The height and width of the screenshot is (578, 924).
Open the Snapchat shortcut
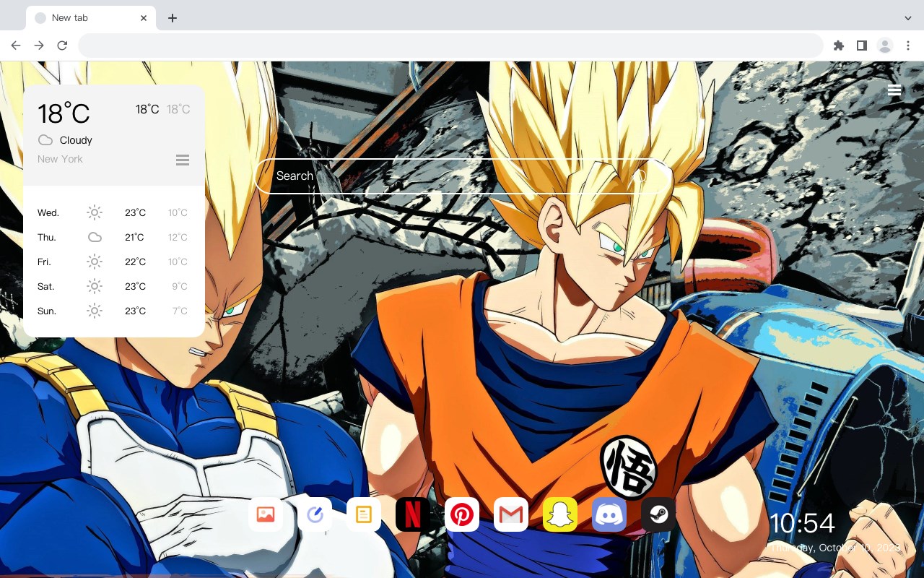coord(560,514)
